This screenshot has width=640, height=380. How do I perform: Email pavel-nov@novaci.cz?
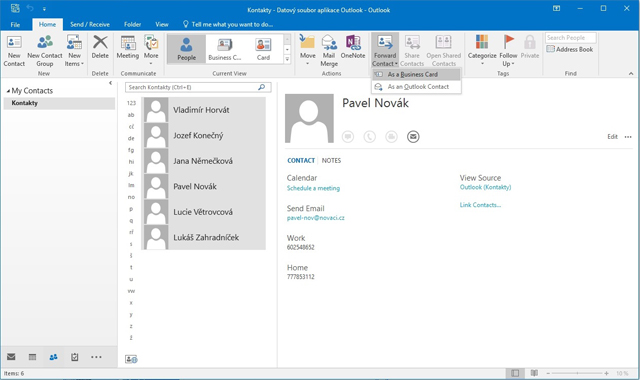coord(316,218)
